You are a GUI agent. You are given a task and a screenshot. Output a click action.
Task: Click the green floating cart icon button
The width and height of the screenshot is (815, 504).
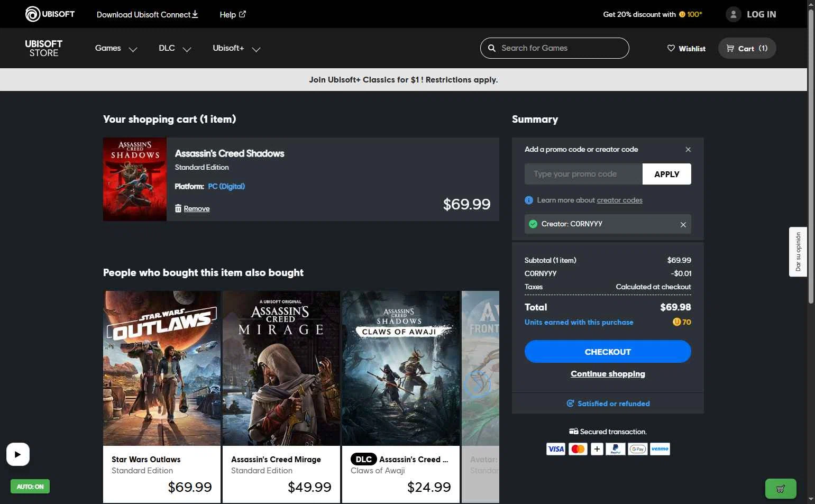pyautogui.click(x=781, y=489)
